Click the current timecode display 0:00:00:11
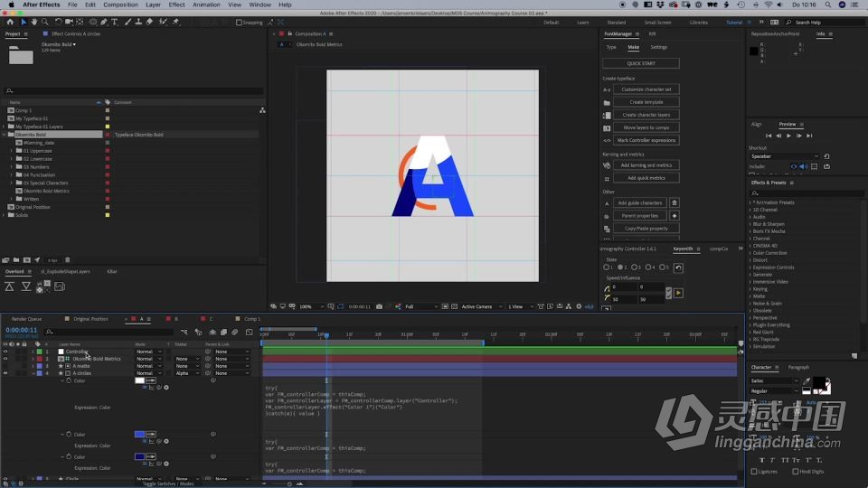The height and width of the screenshot is (488, 868). (21, 331)
